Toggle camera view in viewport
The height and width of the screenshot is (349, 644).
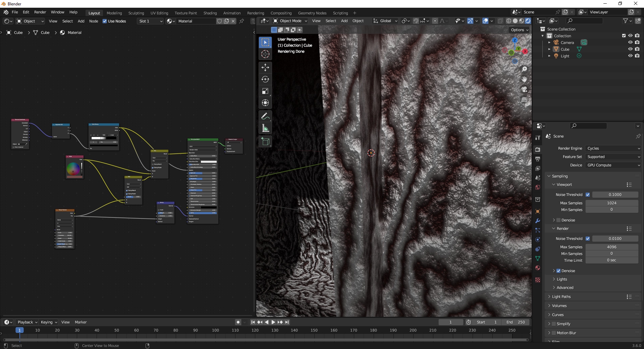(x=524, y=90)
